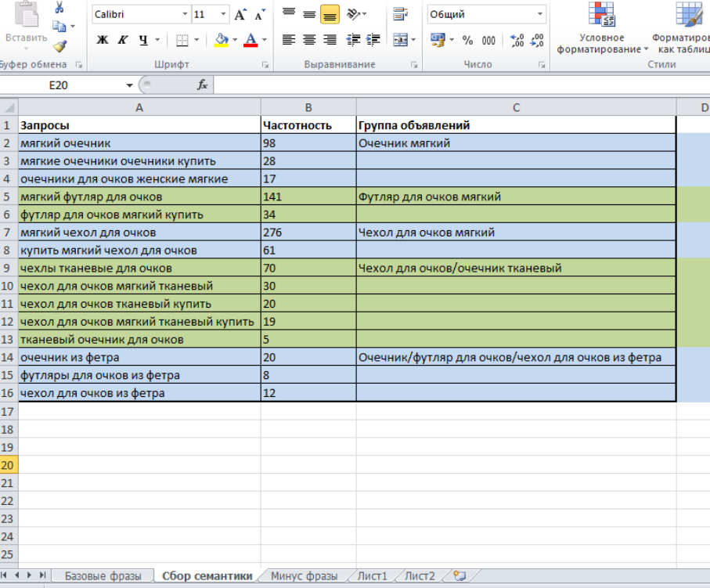Toggle italic formatting (К)
This screenshot has height=588, width=710.
[x=123, y=40]
